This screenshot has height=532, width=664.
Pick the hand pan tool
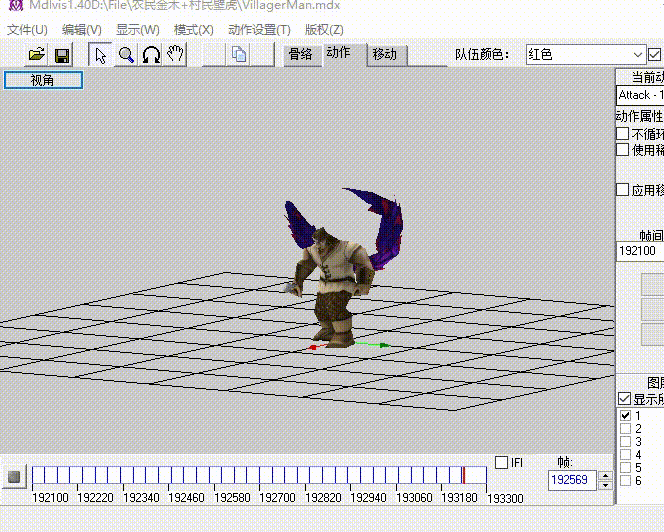click(175, 55)
